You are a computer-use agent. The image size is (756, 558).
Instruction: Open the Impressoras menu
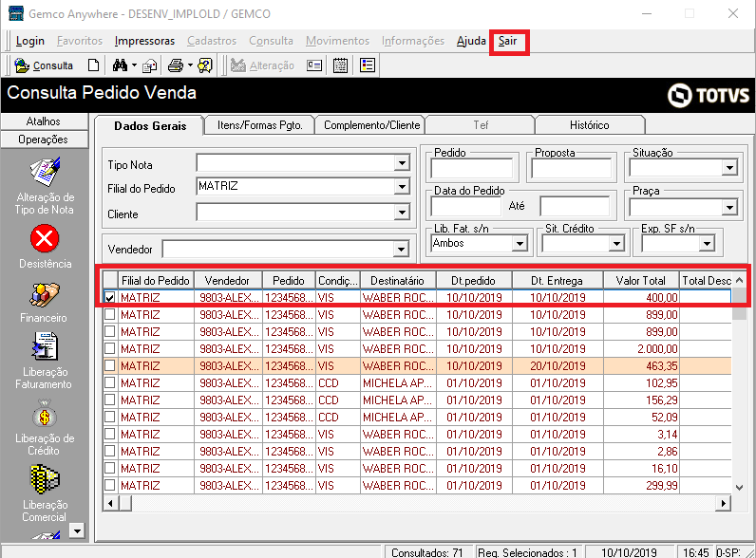coord(144,41)
